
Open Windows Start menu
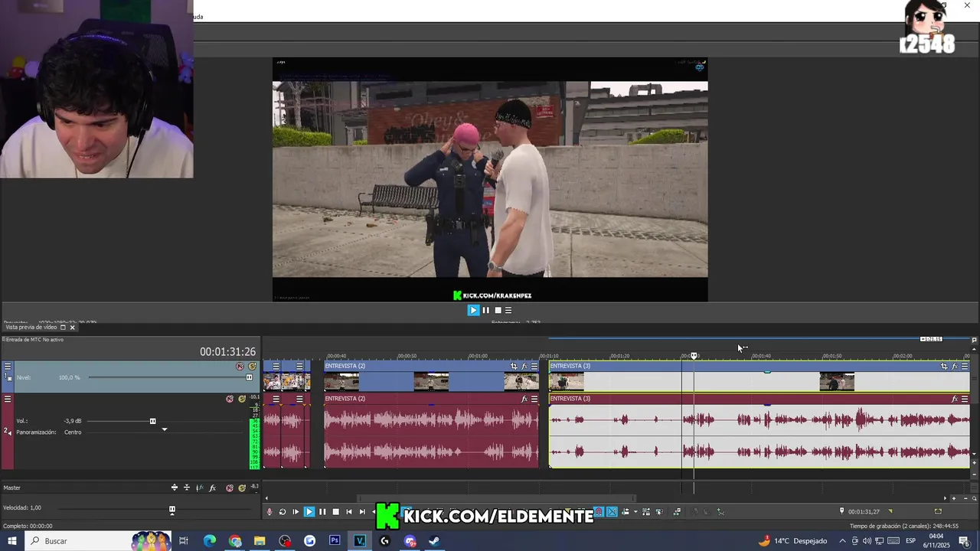click(11, 541)
